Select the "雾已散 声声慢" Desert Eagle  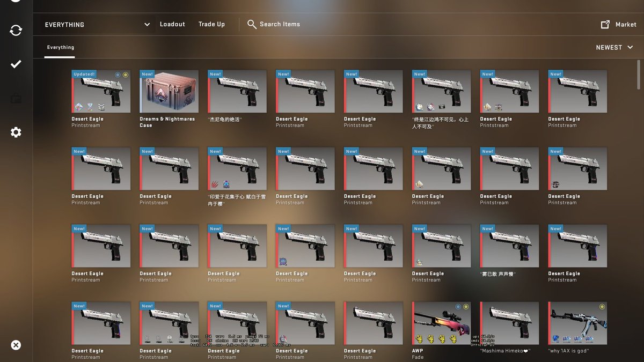click(509, 246)
